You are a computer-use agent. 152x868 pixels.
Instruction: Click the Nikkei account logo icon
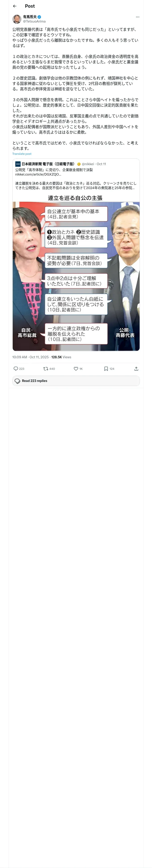(18, 164)
